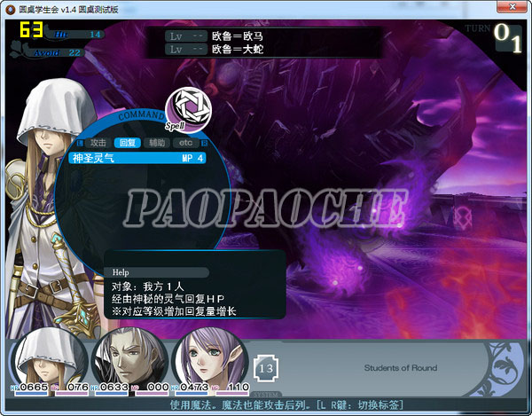This screenshot has width=532, height=416.
Task: Select the purple-haired elf girl portrait
Action: tap(210, 358)
